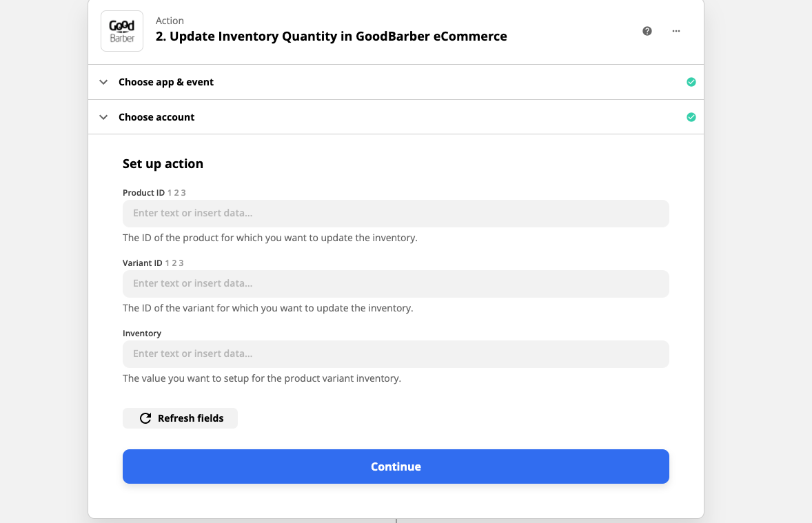The width and height of the screenshot is (812, 523).
Task: Click the Set up action heading
Action: pos(163,164)
